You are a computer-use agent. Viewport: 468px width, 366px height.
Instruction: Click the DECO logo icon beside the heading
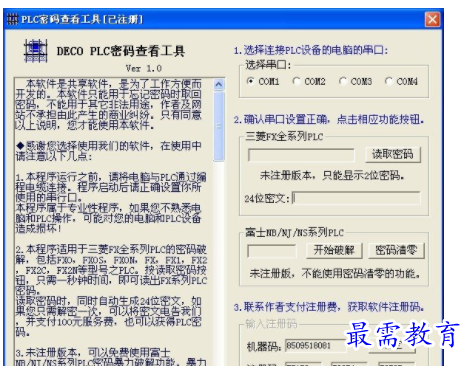[36, 51]
